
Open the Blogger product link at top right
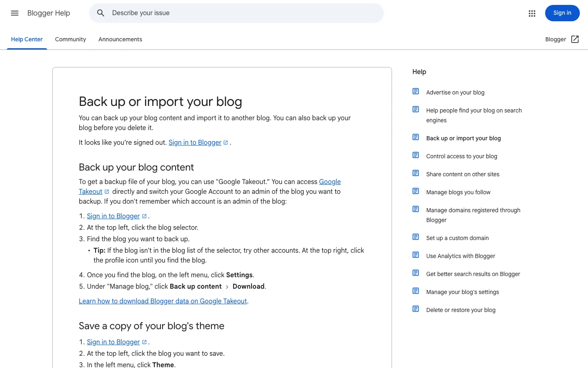click(562, 39)
